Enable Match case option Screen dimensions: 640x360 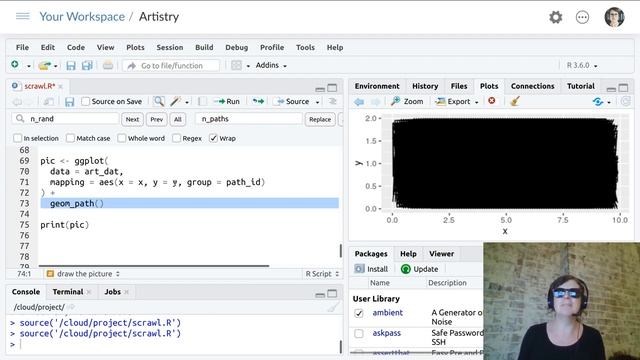coord(70,138)
